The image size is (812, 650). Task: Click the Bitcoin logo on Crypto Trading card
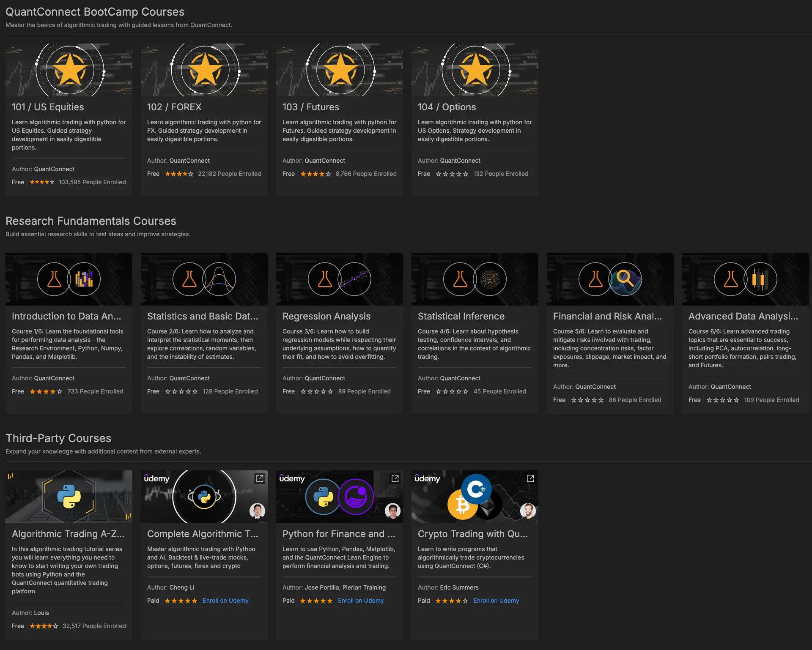(462, 505)
